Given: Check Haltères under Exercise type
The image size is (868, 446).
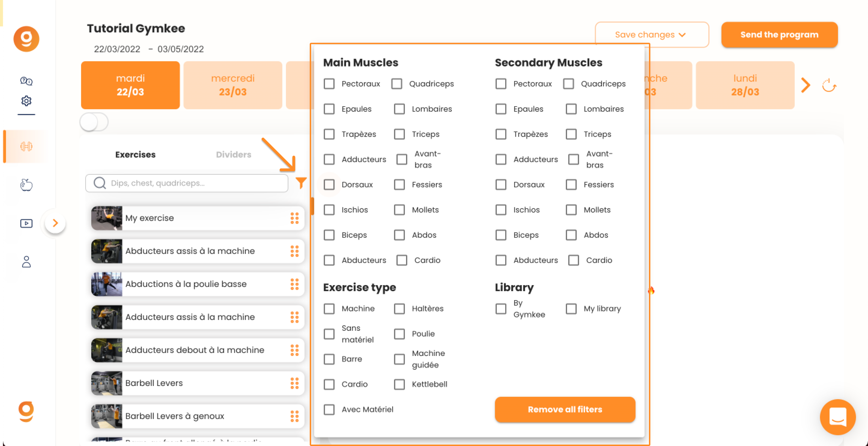Looking at the screenshot, I should pos(399,308).
